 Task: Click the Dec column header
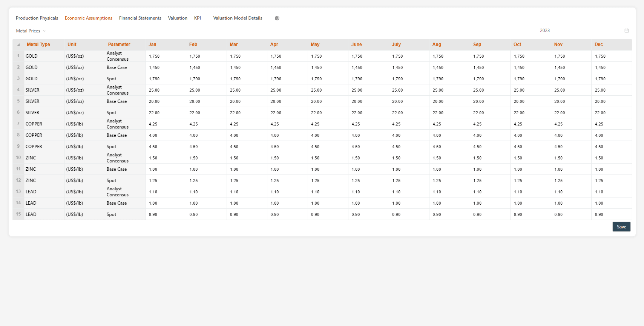(x=599, y=44)
